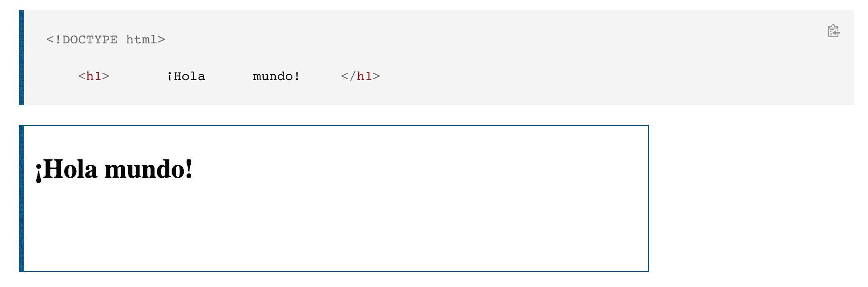Click the closing </h1> tag in code
Image resolution: width=868 pixels, height=287 pixels.
(360, 76)
